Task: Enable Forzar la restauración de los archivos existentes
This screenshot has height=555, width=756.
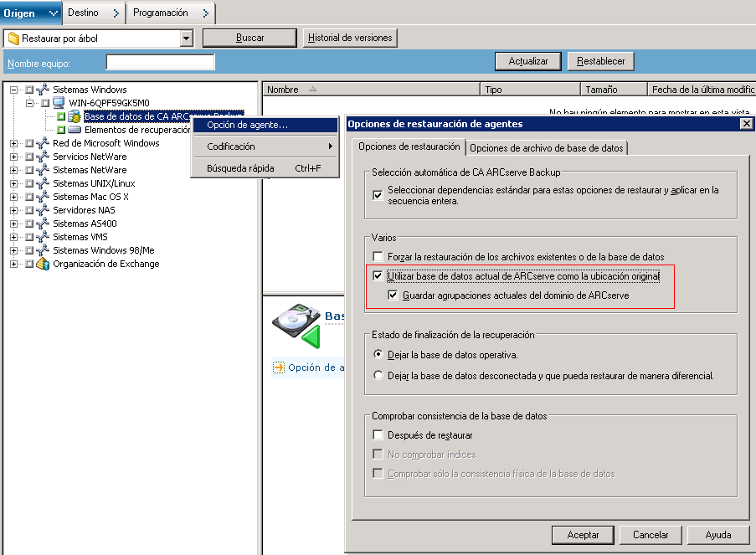Action: click(x=378, y=256)
